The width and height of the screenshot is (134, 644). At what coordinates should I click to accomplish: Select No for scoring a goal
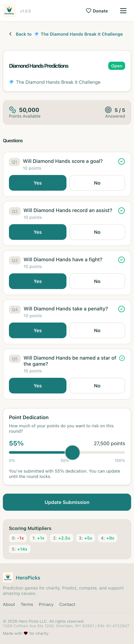click(x=97, y=183)
